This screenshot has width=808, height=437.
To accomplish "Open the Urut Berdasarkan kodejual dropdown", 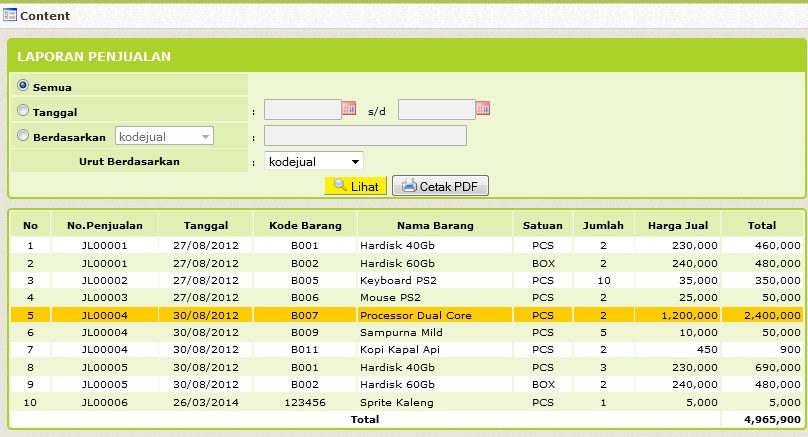I will (313, 161).
